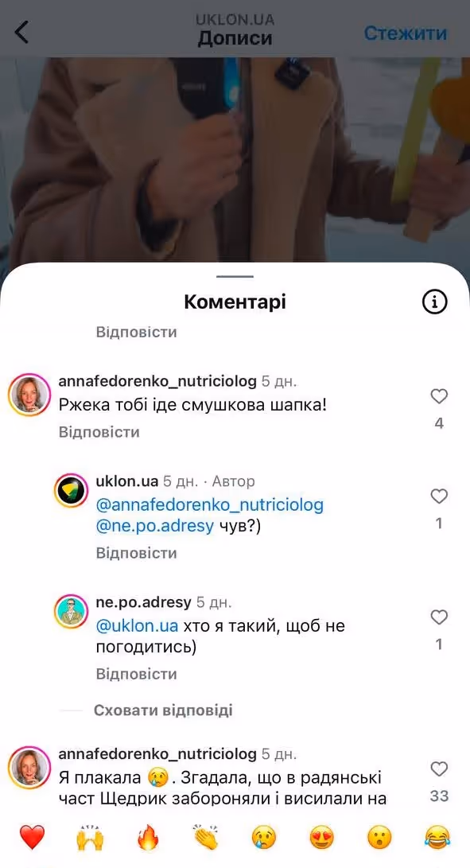
Task: Reply to ne.po.adresy's comment
Action: click(x=136, y=674)
